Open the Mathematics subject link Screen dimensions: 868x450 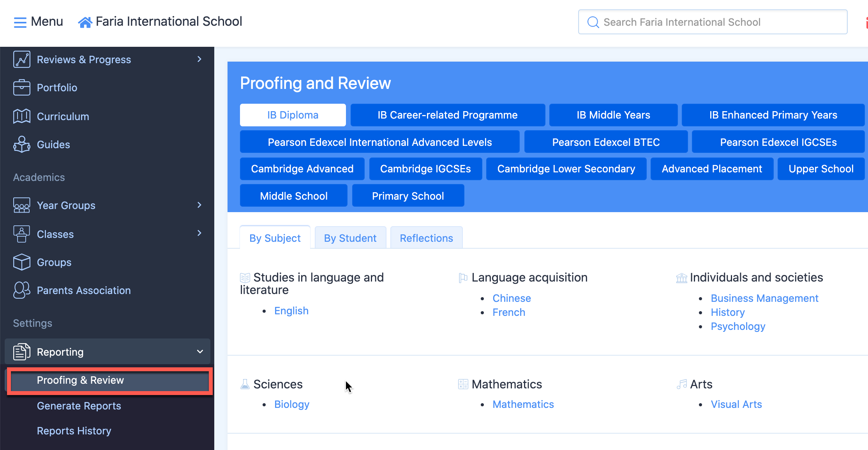[x=523, y=404]
